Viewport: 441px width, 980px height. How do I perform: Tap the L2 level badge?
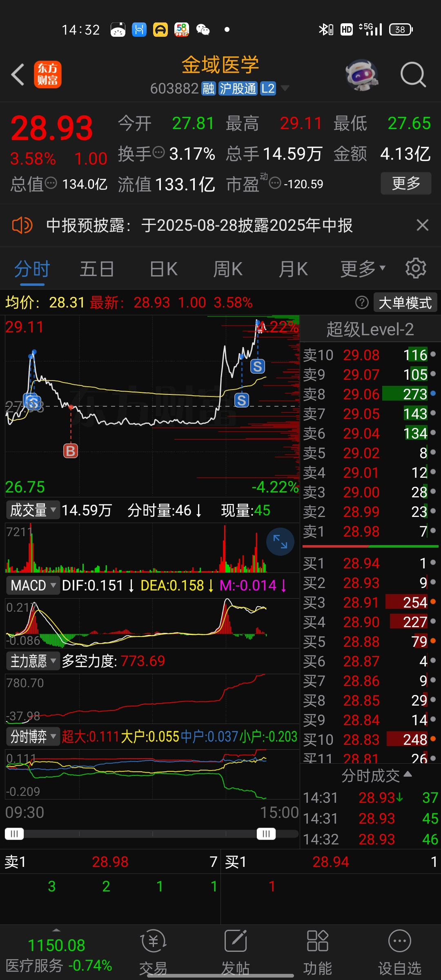click(x=268, y=89)
